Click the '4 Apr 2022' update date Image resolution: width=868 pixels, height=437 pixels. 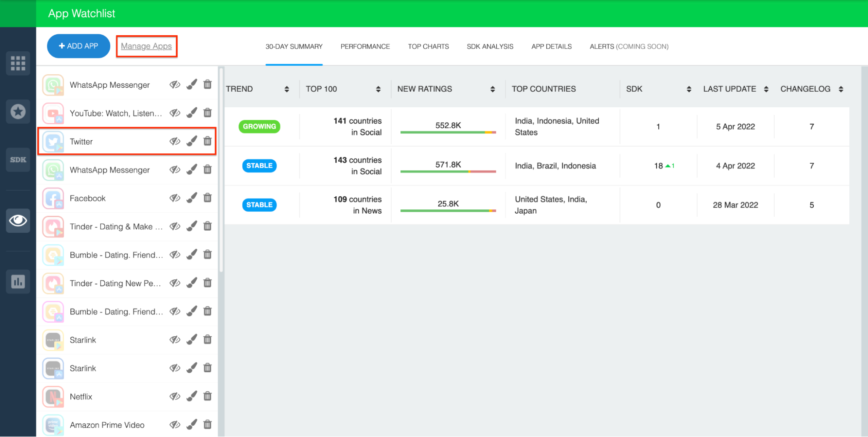(735, 166)
